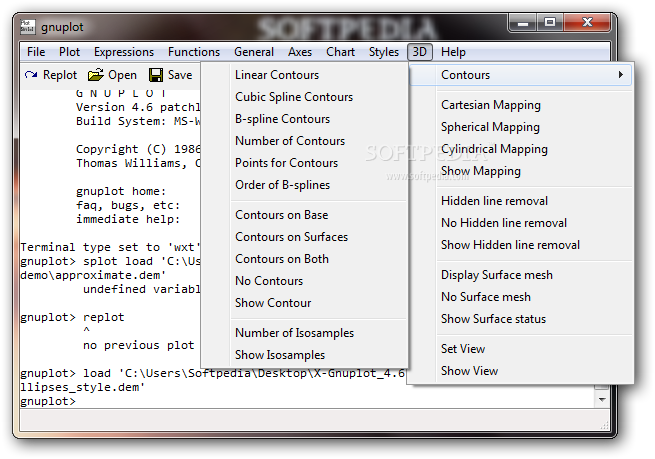Choose Cylindrical Mapping
This screenshot has height=459, width=655.
[520, 149]
